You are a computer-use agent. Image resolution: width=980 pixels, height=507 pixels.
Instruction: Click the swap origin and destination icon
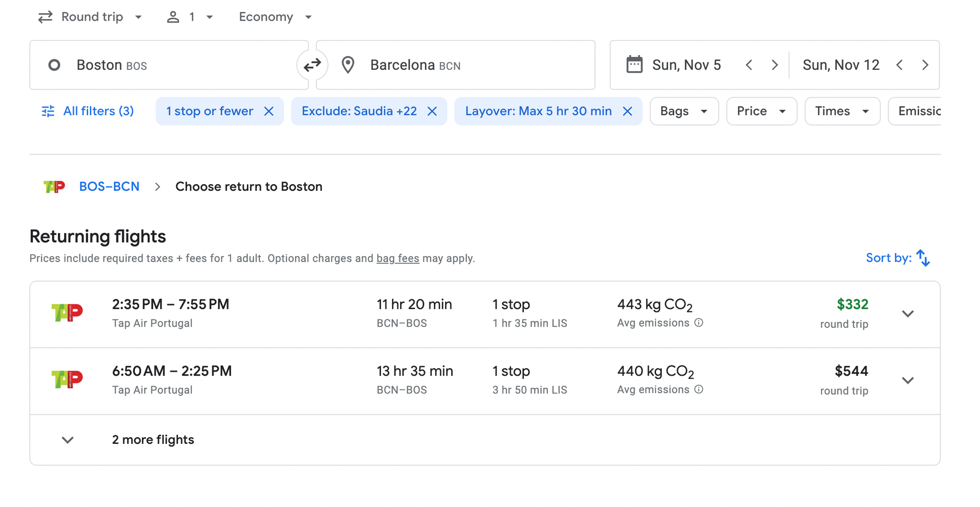pos(312,65)
